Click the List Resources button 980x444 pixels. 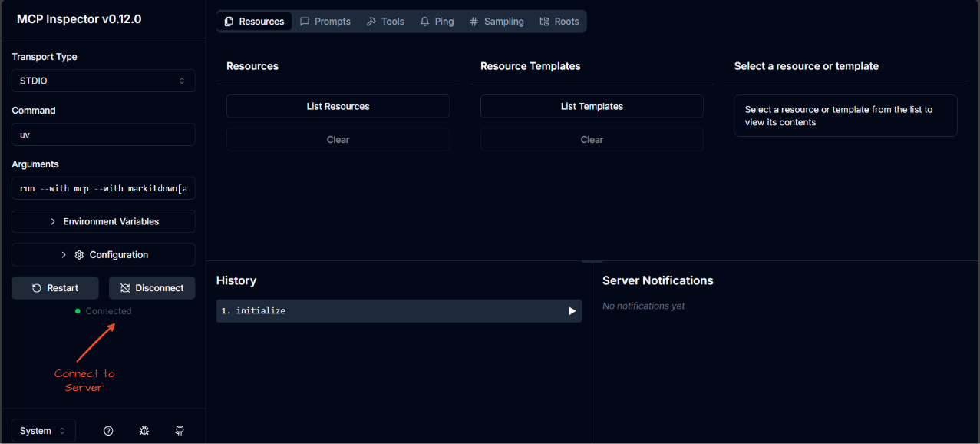(x=338, y=106)
